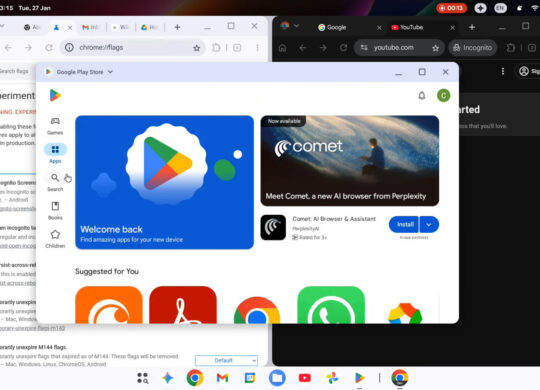Open the Default dropdown for M144 flags
The width and height of the screenshot is (540, 390).
coord(226,360)
